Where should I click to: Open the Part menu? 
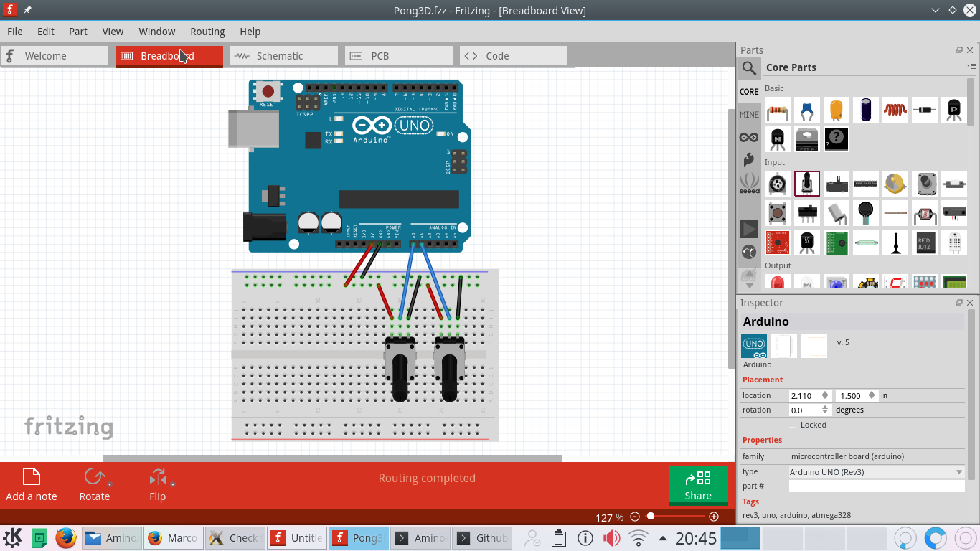point(78,32)
